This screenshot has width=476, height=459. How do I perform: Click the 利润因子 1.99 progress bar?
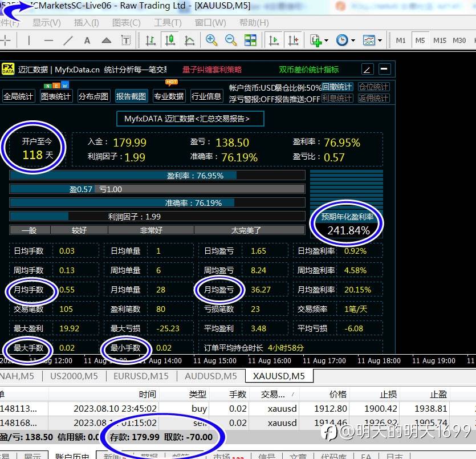click(157, 217)
